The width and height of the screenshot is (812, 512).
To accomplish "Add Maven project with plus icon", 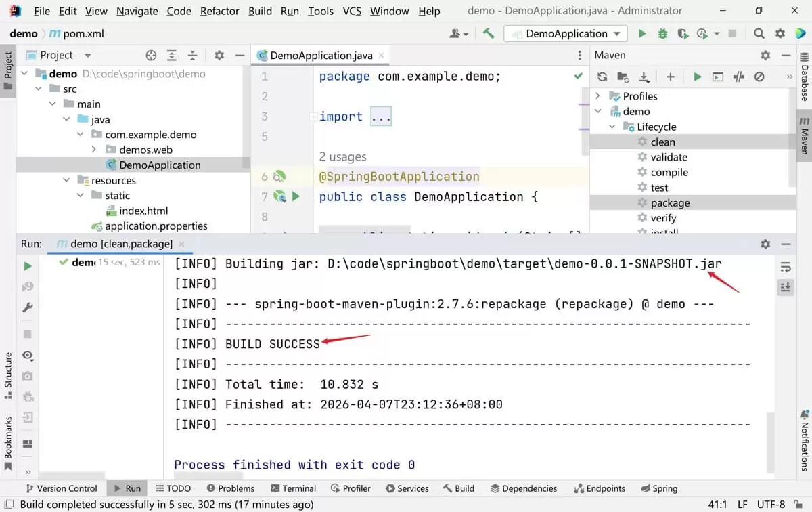I will click(670, 77).
